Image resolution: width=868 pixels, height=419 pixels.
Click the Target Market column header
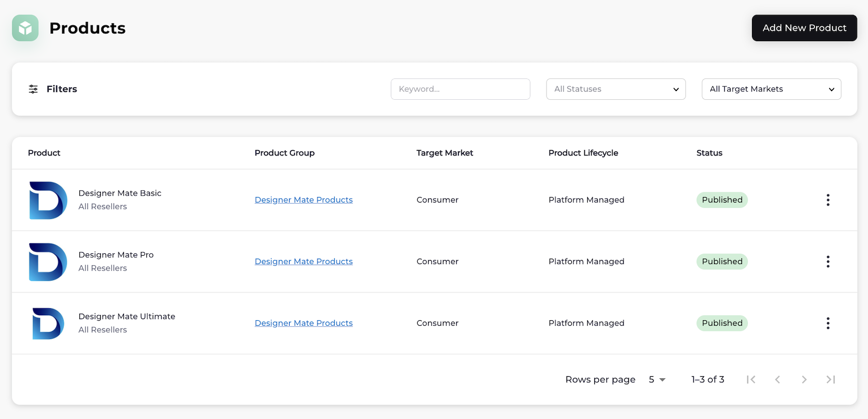(445, 153)
